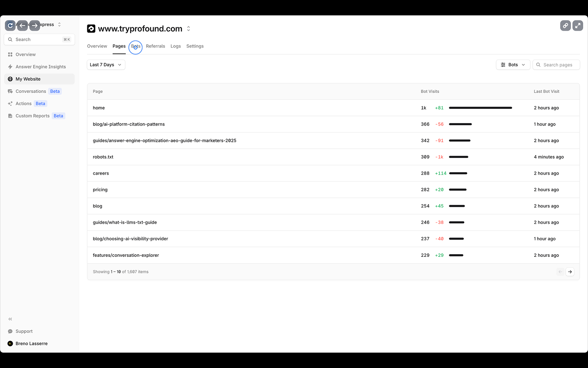Open Conversations in the sidebar

31,91
